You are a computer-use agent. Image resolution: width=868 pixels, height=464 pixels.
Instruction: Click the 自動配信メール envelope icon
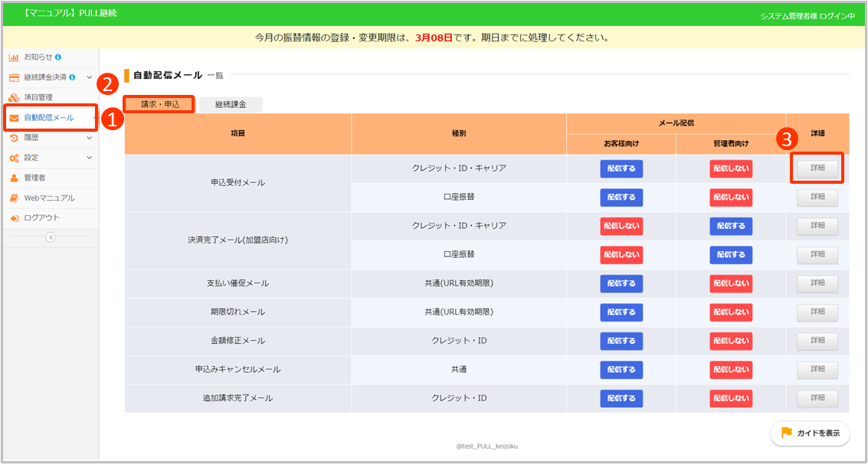pyautogui.click(x=14, y=118)
